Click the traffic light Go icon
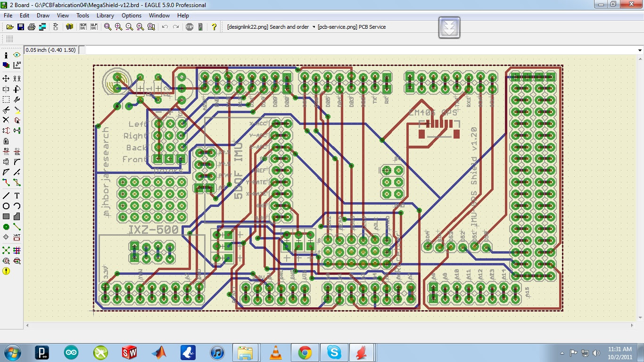The height and width of the screenshot is (362, 644). pos(200,27)
